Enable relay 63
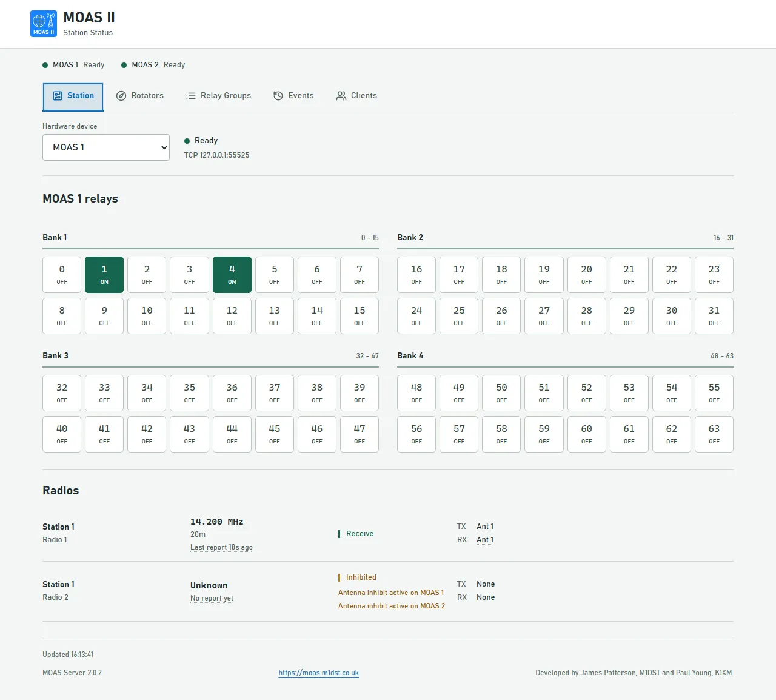The width and height of the screenshot is (776, 700). (714, 434)
